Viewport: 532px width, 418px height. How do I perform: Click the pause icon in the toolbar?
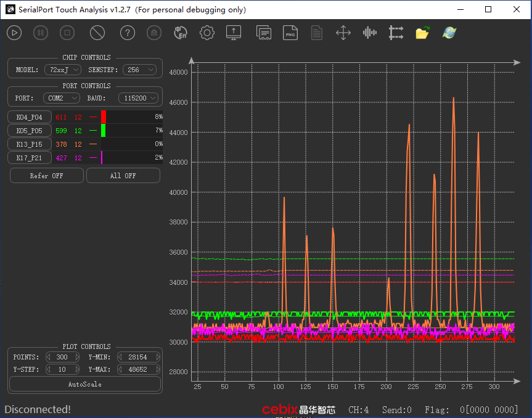pos(41,33)
